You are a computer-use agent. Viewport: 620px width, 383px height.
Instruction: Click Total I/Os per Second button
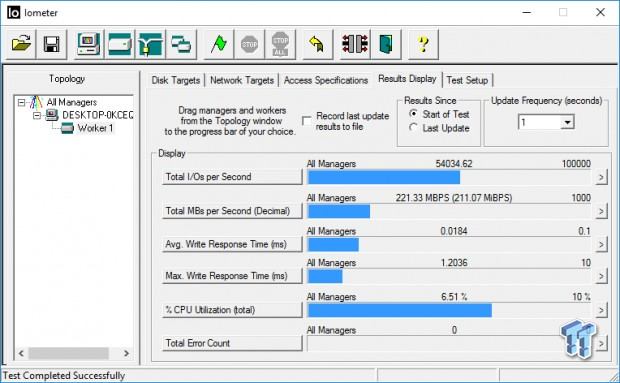pyautogui.click(x=232, y=177)
